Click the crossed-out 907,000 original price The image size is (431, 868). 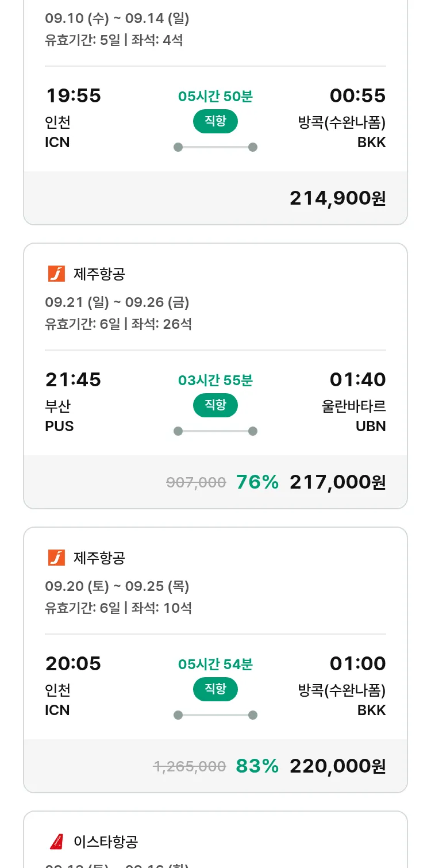click(196, 483)
